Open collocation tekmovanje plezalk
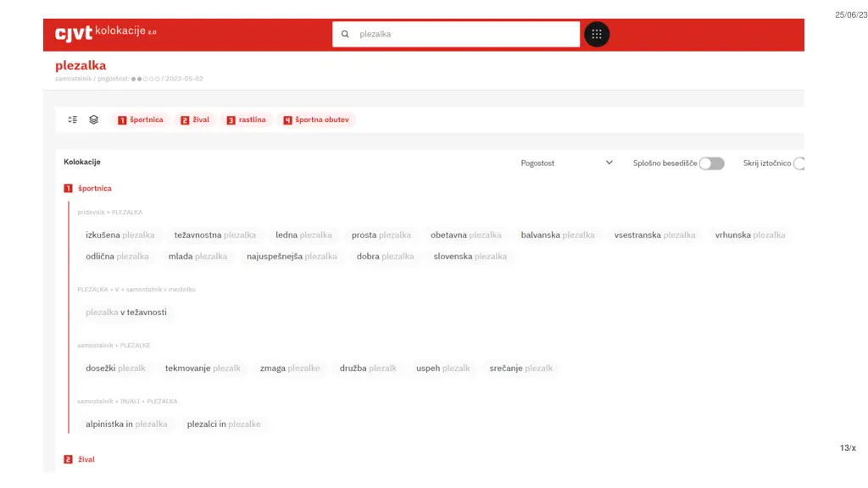Screen dimensions: 868x488 tap(203, 369)
